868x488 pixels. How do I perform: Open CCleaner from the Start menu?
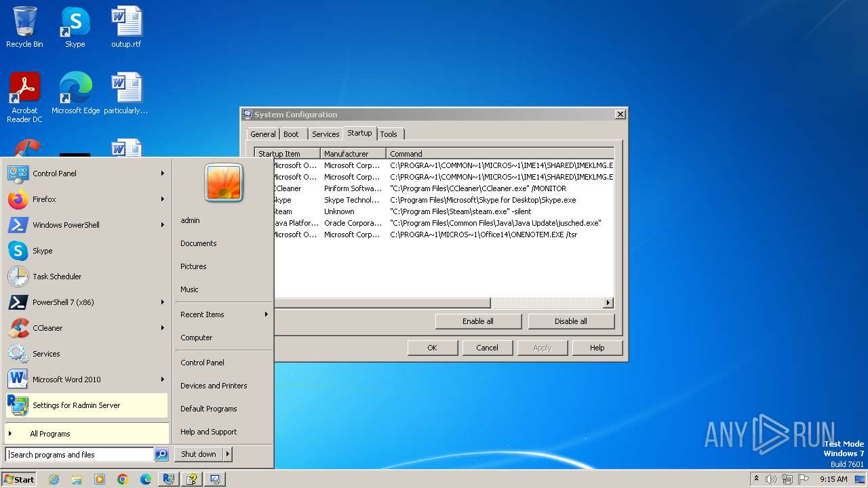point(87,328)
